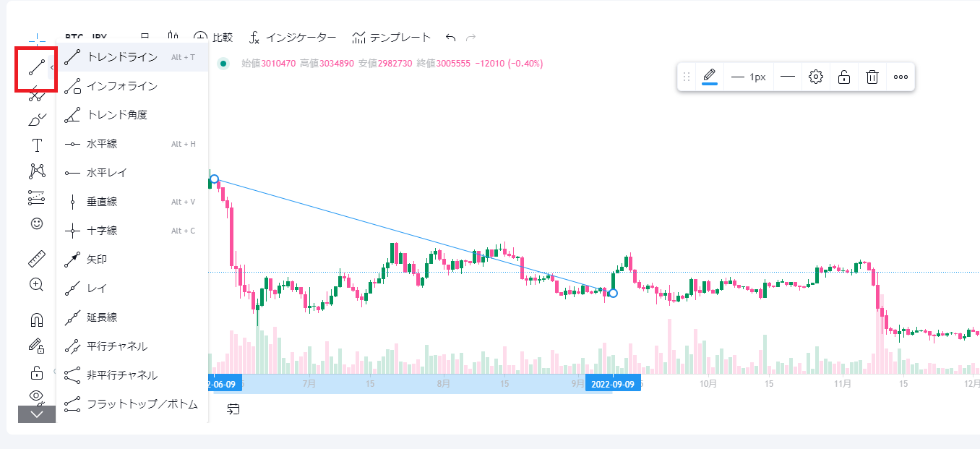
Task: Click the trend line's end anchor point
Action: [613, 293]
